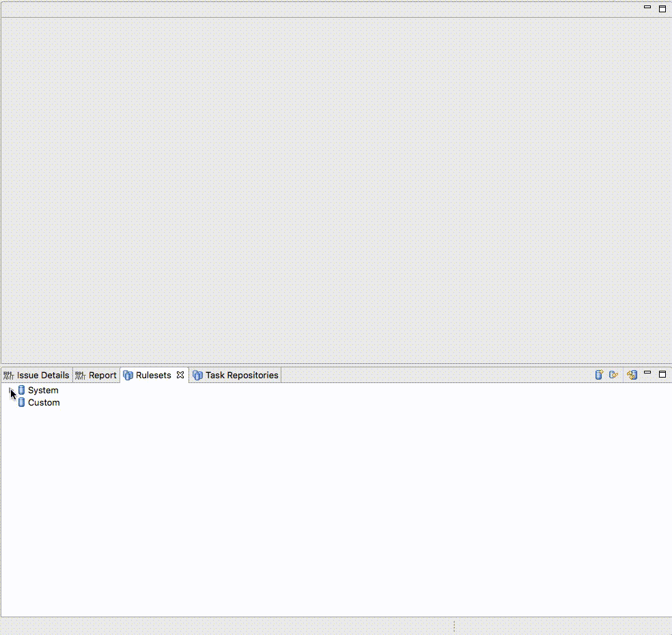Click the System ruleset cylinder icon
Screen dimensions: 672x635
(x=21, y=390)
